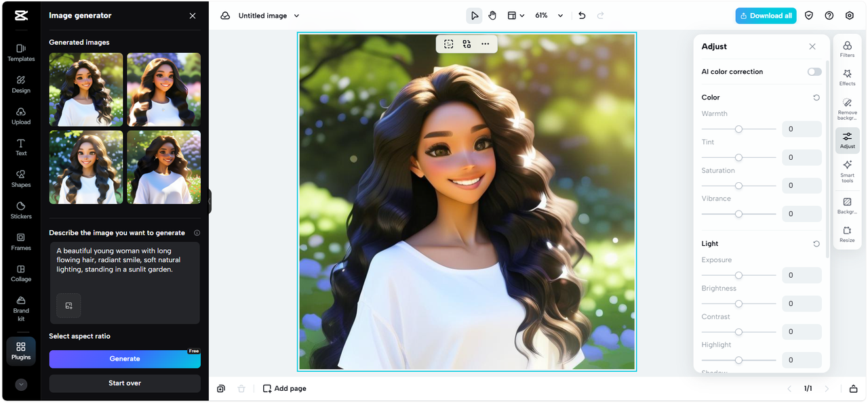Click the Generate button
This screenshot has width=868, height=403.
[125, 359]
